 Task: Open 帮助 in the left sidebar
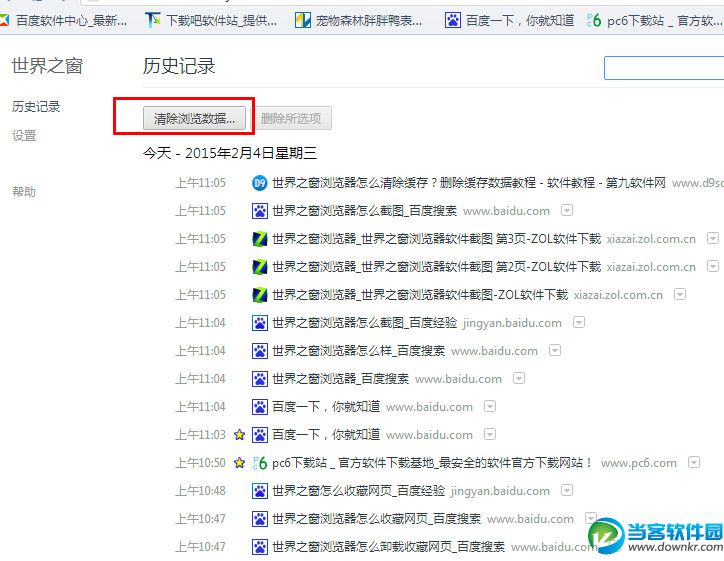[x=24, y=191]
